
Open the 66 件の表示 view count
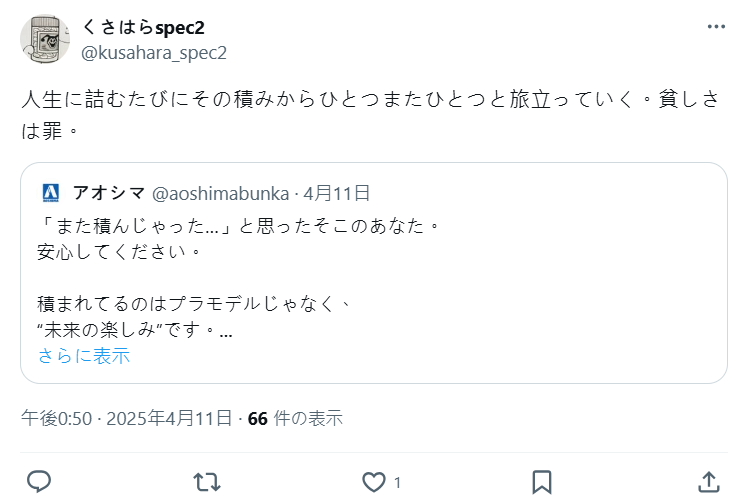pyautogui.click(x=295, y=418)
